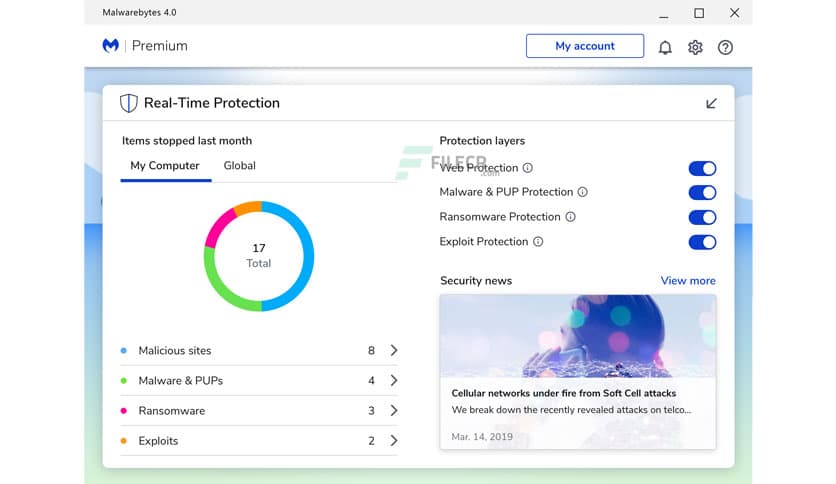Click the security news article image
836x484 pixels.
point(578,336)
